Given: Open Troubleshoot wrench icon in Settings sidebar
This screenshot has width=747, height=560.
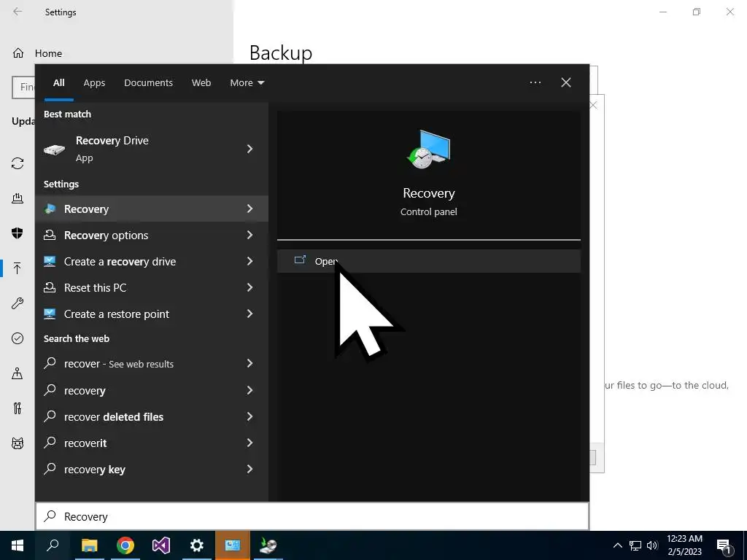Looking at the screenshot, I should [x=18, y=303].
